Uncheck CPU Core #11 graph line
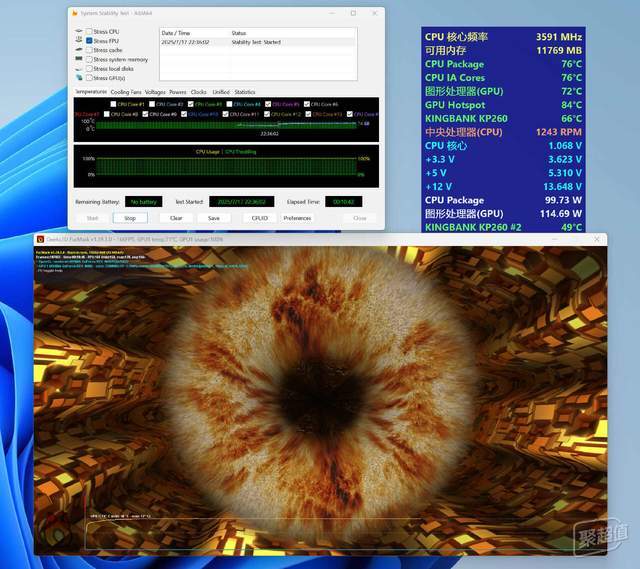Viewport: 640px width, 569px height. point(225,114)
